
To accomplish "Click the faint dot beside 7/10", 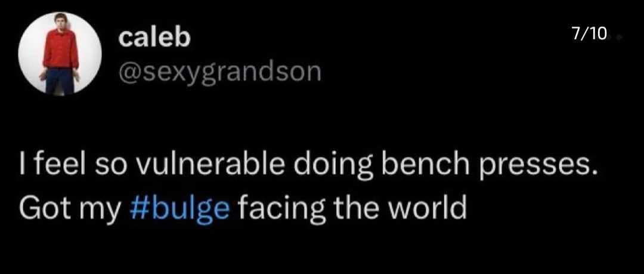I will pos(620,37).
